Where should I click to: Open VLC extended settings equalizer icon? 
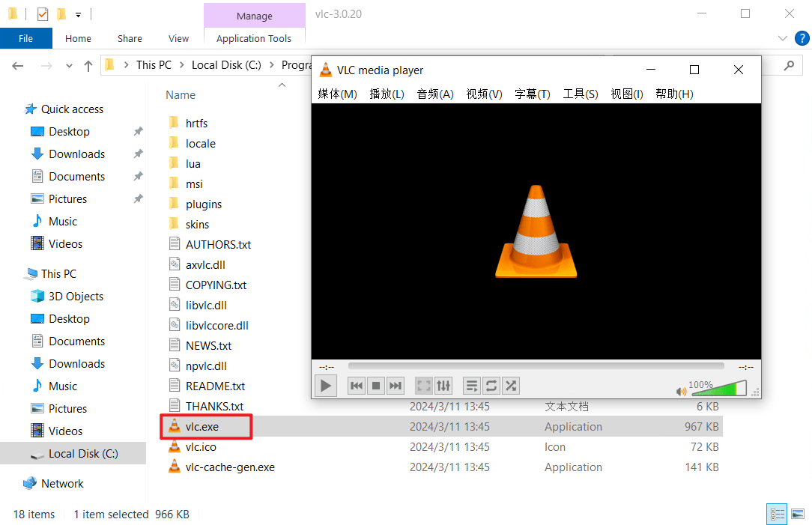443,385
